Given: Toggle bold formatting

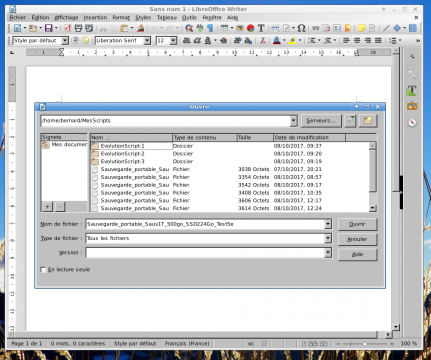Looking at the screenshot, I should click(x=187, y=41).
